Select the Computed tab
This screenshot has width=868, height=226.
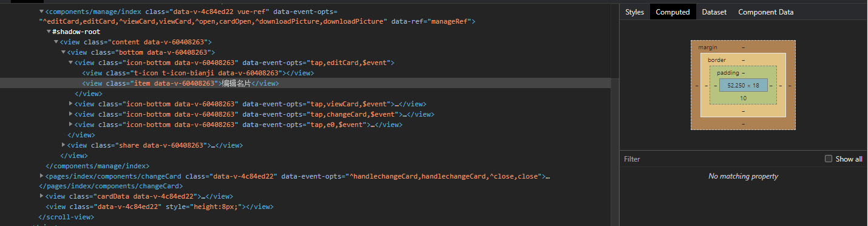(673, 12)
